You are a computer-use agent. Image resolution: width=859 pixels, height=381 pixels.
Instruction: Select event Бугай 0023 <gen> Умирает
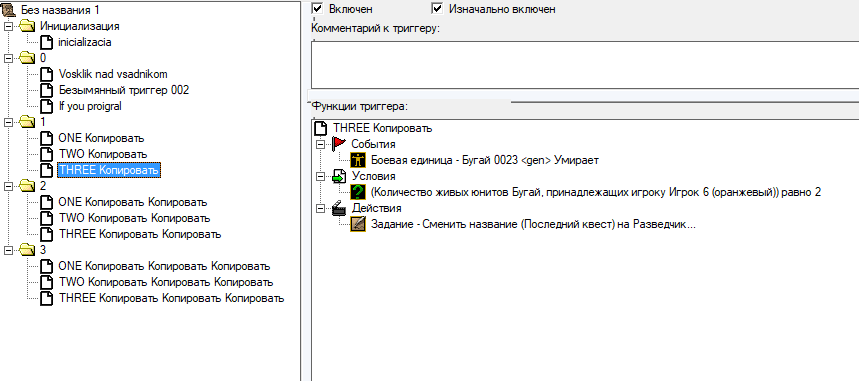coord(485,160)
